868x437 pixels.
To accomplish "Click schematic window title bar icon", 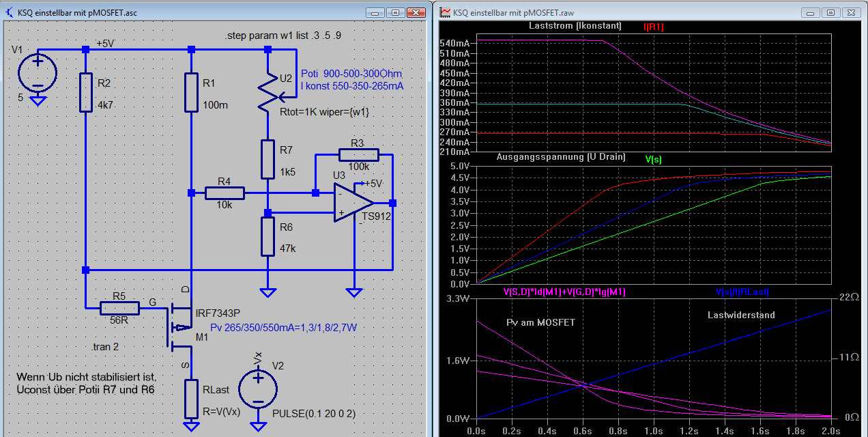I will tap(9, 11).
